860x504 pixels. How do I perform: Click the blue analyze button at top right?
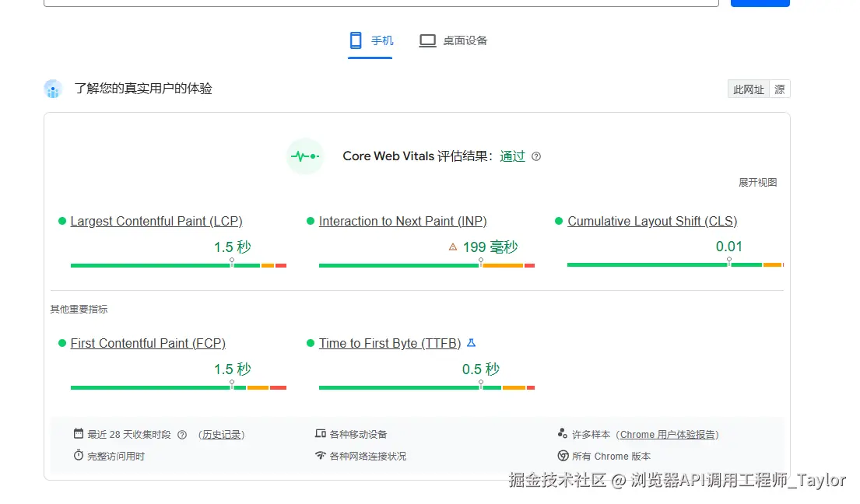(x=760, y=3)
